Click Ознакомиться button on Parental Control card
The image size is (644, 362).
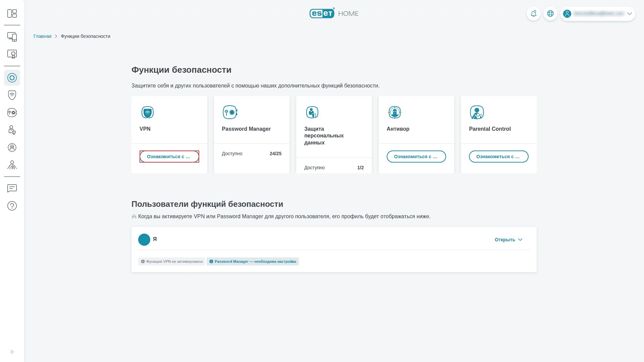tap(498, 157)
